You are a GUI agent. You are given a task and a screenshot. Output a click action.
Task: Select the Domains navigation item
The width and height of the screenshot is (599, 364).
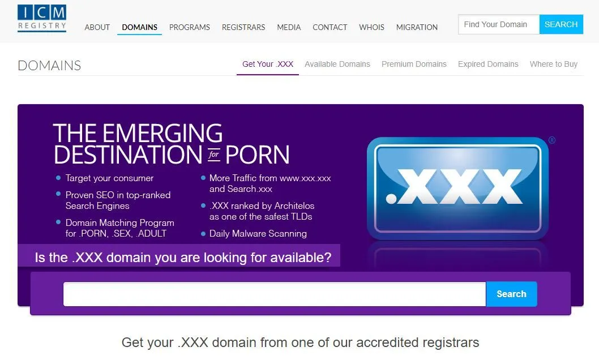point(139,27)
